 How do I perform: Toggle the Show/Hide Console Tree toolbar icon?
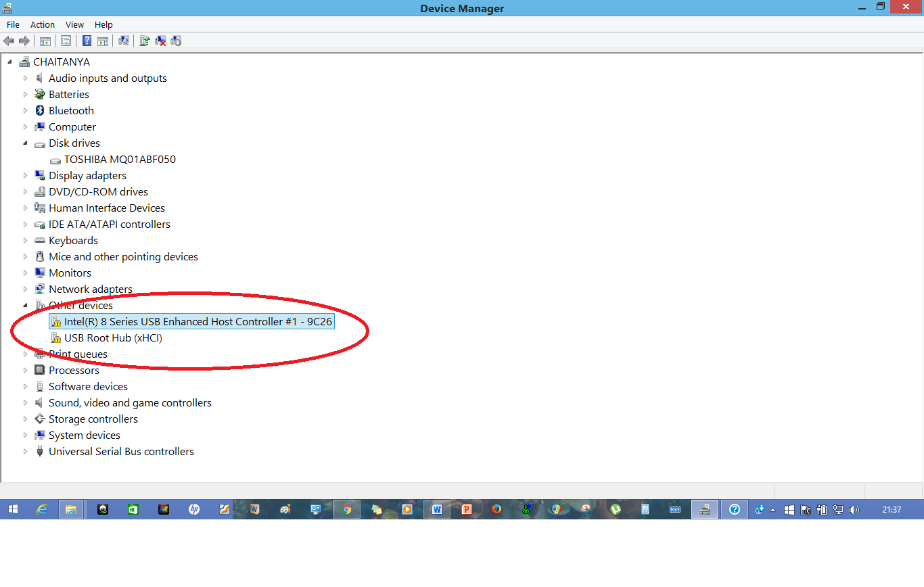tap(45, 41)
